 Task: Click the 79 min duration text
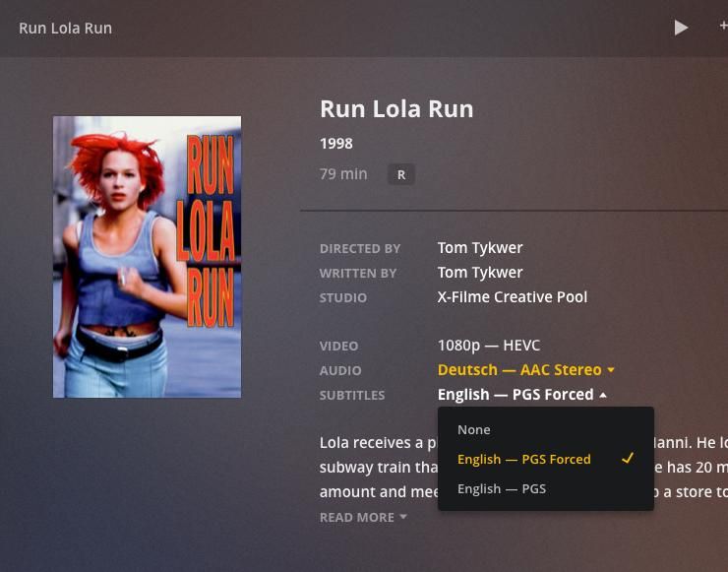pyautogui.click(x=343, y=174)
